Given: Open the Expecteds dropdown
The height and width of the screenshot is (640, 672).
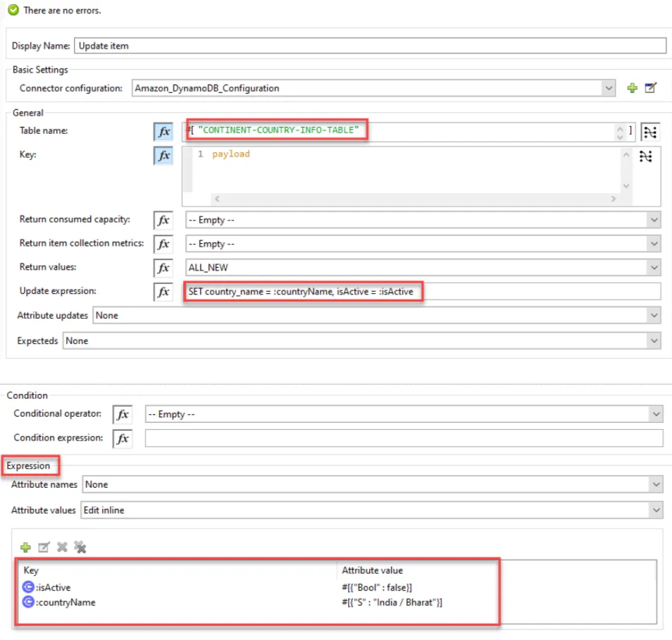Looking at the screenshot, I should click(654, 341).
